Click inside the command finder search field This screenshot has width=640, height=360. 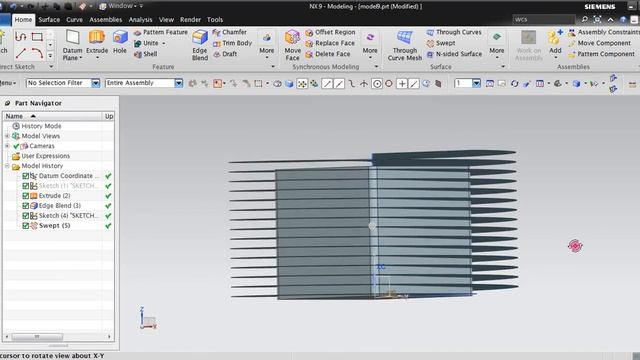pos(544,19)
